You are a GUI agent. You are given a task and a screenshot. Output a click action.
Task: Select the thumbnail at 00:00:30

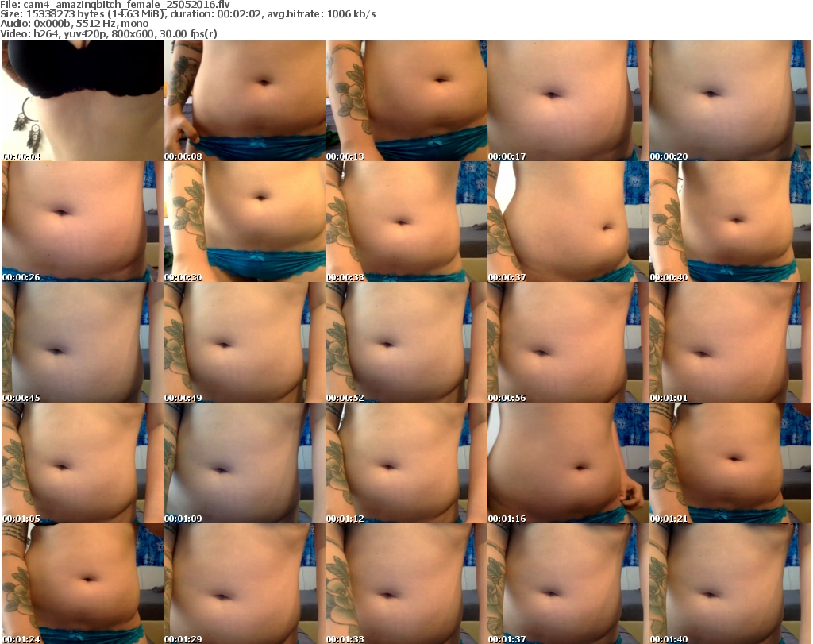tap(245, 222)
